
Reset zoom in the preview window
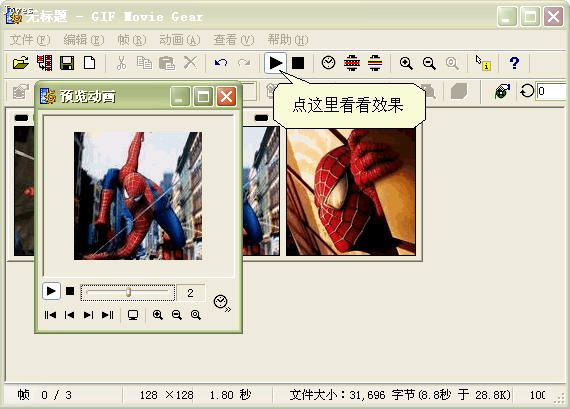(196, 315)
